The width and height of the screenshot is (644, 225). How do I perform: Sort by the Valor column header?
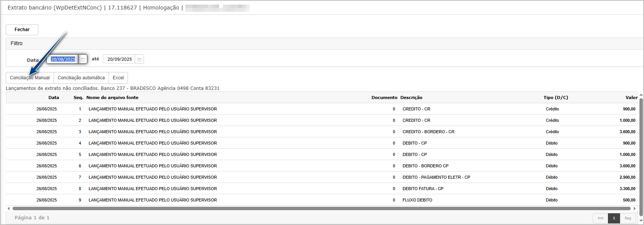(631, 98)
